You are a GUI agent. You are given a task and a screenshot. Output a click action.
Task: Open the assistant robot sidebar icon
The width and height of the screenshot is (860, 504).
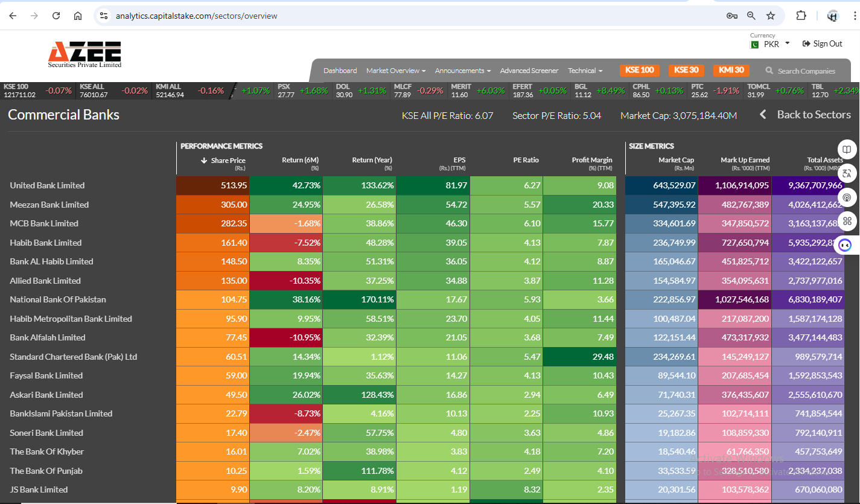846,245
